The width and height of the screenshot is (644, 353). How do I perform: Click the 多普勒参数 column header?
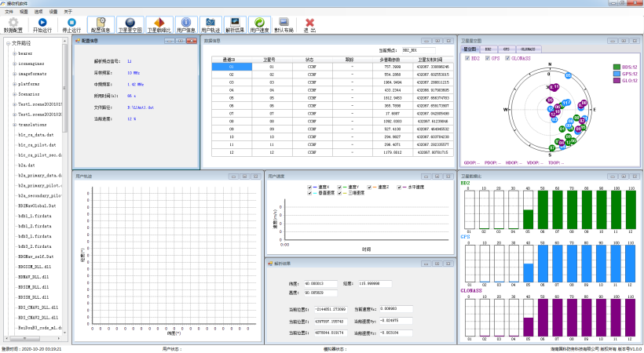[392, 60]
